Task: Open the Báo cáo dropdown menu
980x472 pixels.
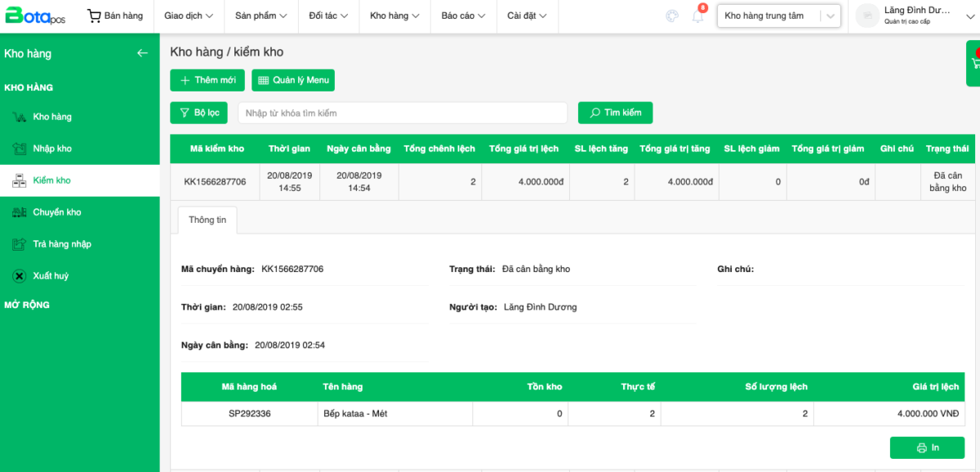Action: coord(463,16)
